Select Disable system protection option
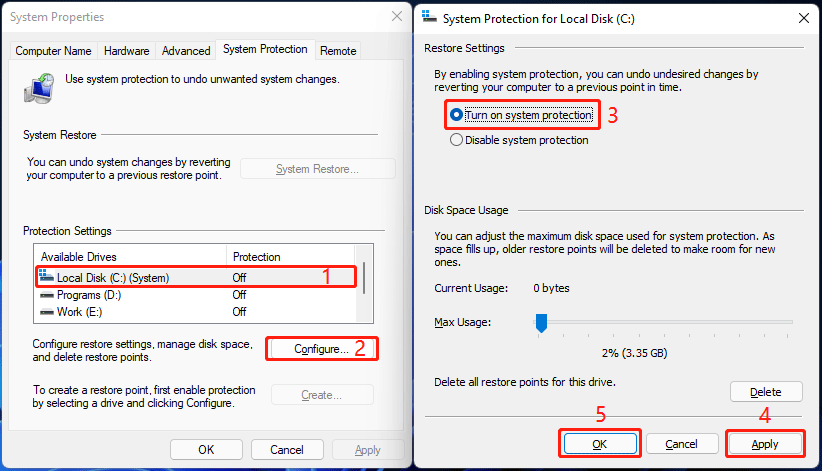 point(457,140)
